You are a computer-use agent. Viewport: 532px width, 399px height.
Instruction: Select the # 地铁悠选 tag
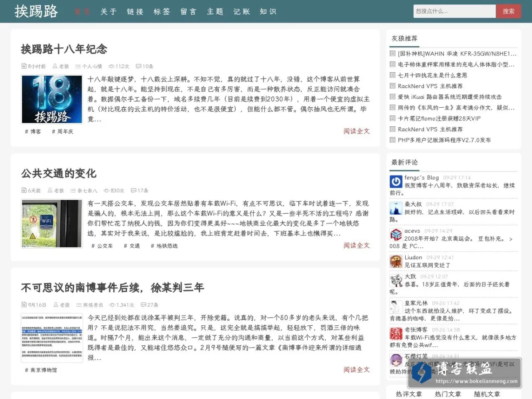pyautogui.click(x=164, y=246)
